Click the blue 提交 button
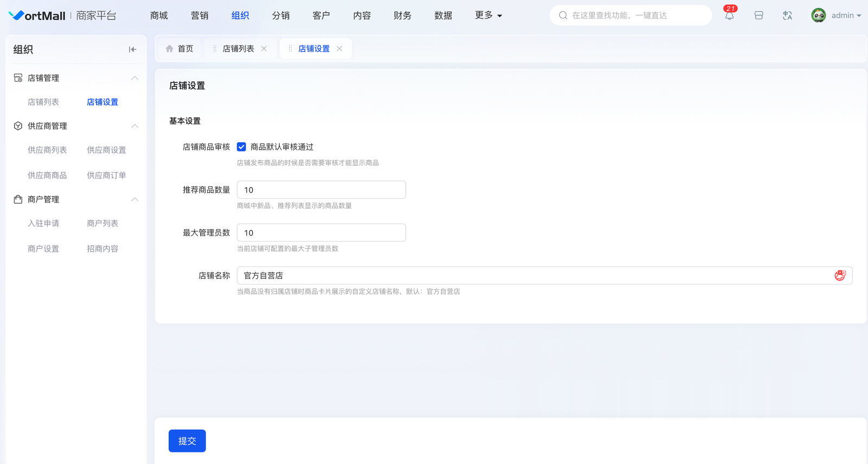The width and height of the screenshot is (868, 464). [187, 441]
